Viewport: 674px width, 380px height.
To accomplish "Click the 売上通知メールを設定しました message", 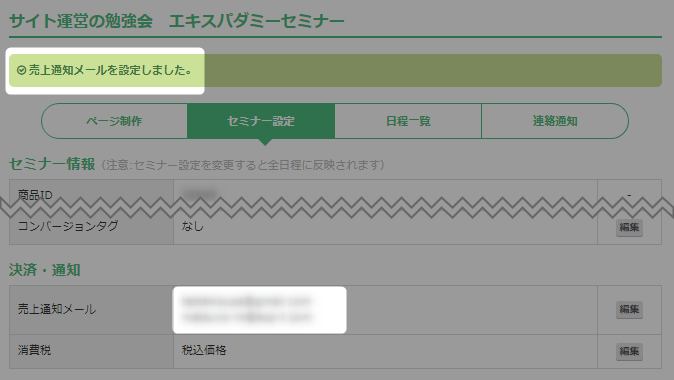I will pos(110,70).
